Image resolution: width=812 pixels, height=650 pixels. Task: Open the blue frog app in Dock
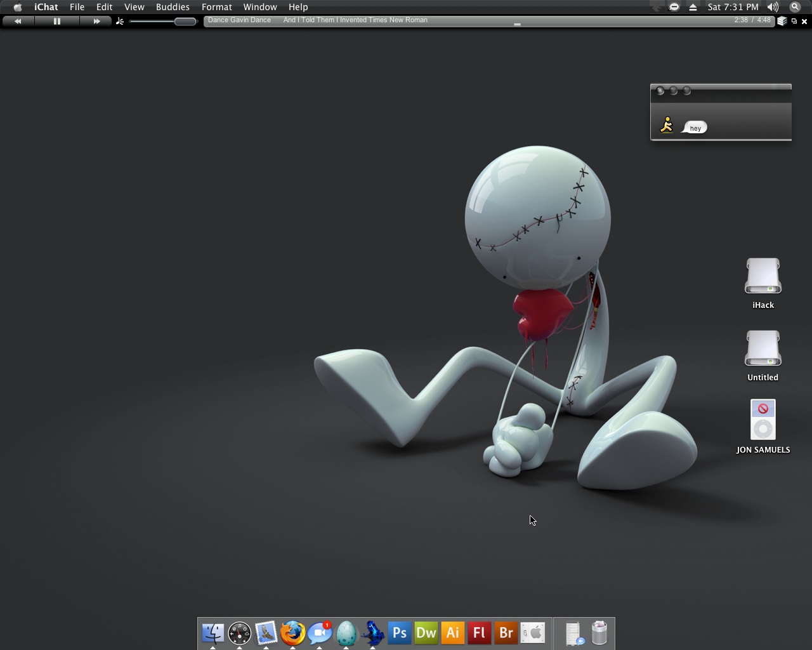(373, 633)
